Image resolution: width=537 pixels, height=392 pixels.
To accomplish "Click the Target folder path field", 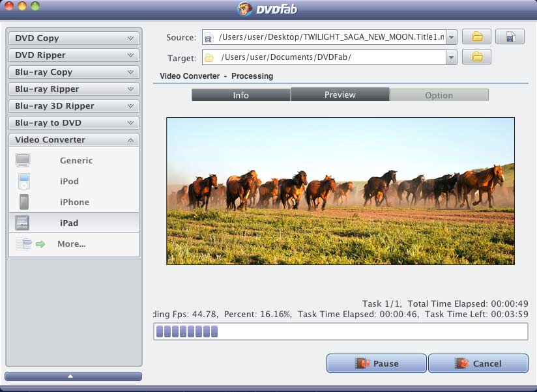I will point(325,57).
